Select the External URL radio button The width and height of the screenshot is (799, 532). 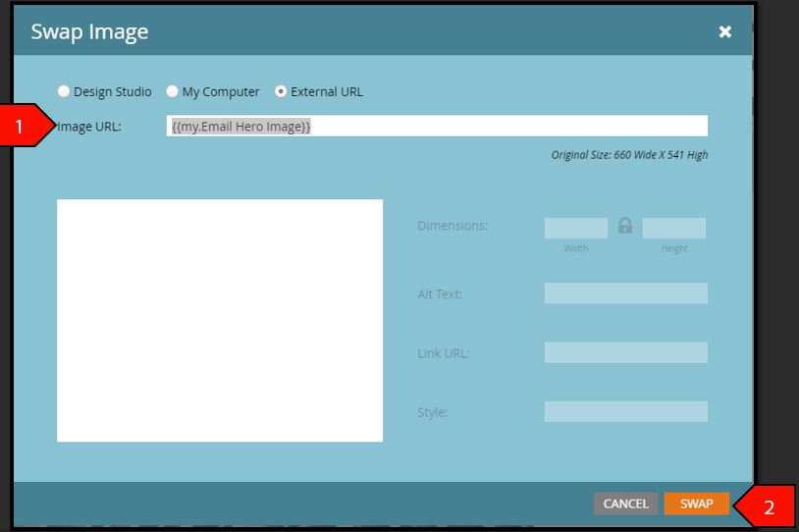(x=281, y=91)
